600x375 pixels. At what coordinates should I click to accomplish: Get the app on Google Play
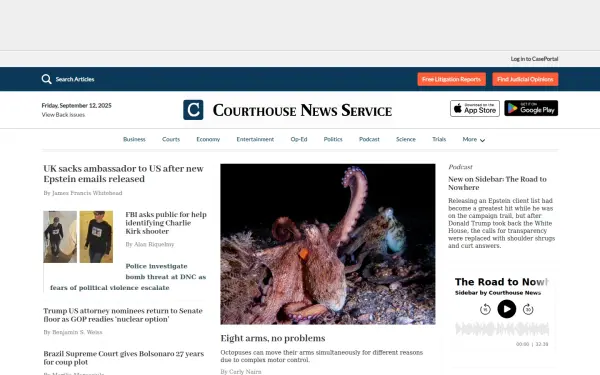click(531, 108)
